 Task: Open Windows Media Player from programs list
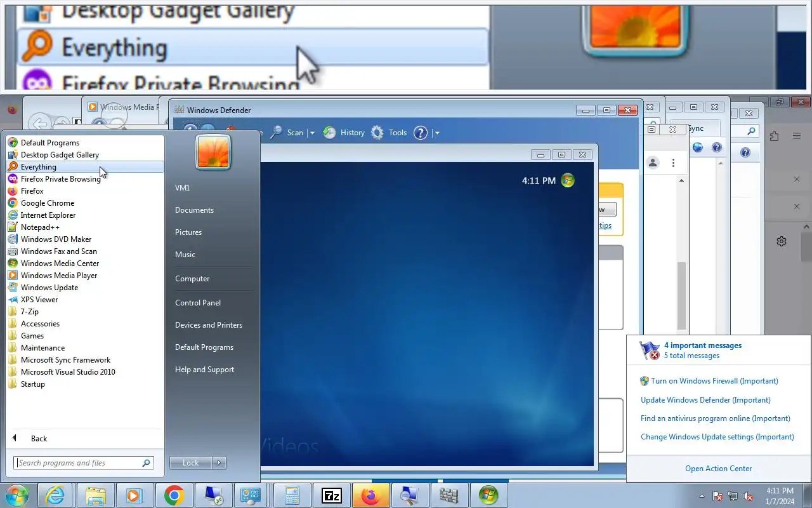[x=85, y=276]
